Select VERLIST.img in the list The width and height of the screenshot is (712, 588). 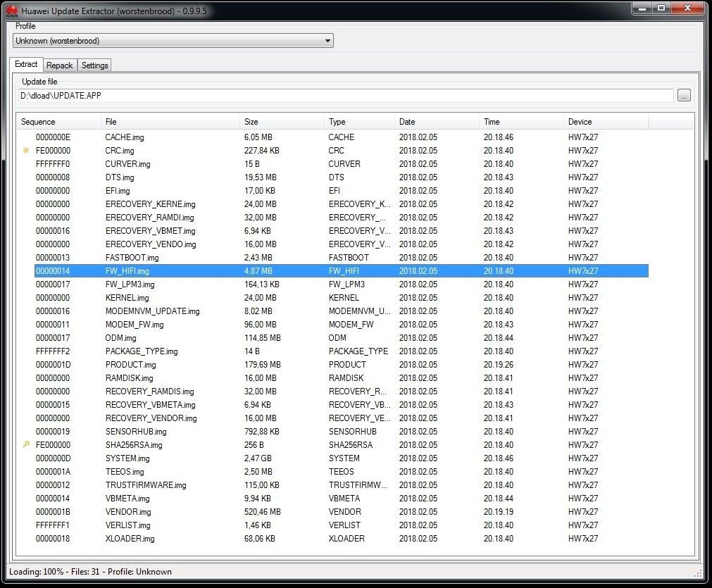342,525
